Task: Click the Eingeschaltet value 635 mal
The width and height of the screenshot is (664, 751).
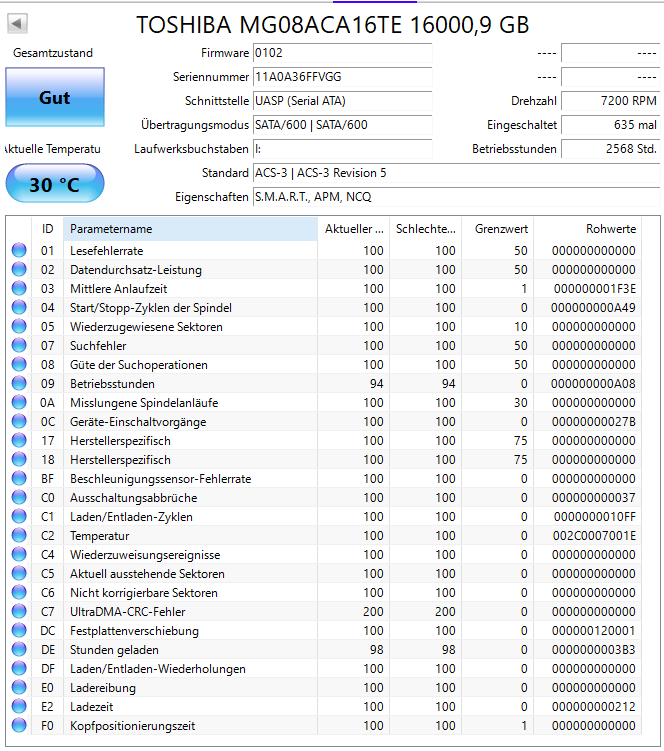Action: point(610,125)
